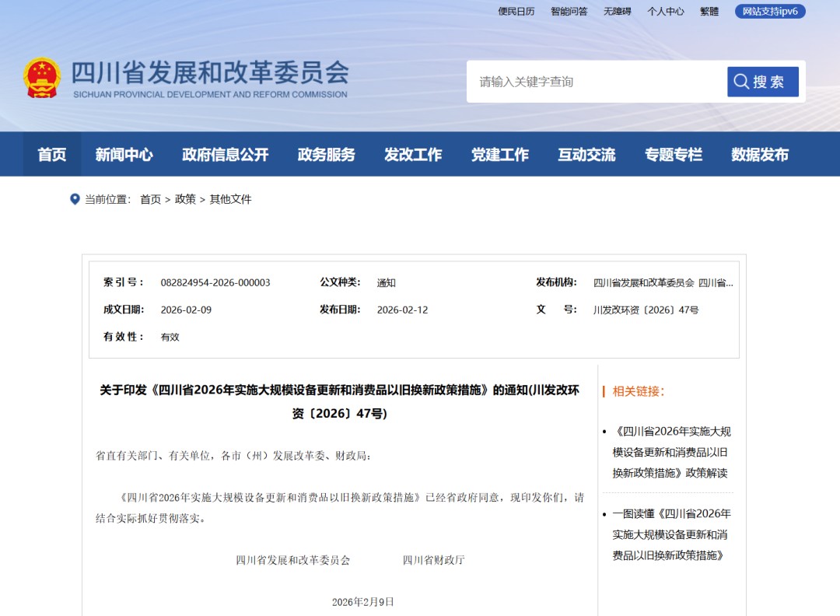The height and width of the screenshot is (616, 840).
Task: Focus the 请输入关键字查询 search field
Action: pyautogui.click(x=597, y=82)
